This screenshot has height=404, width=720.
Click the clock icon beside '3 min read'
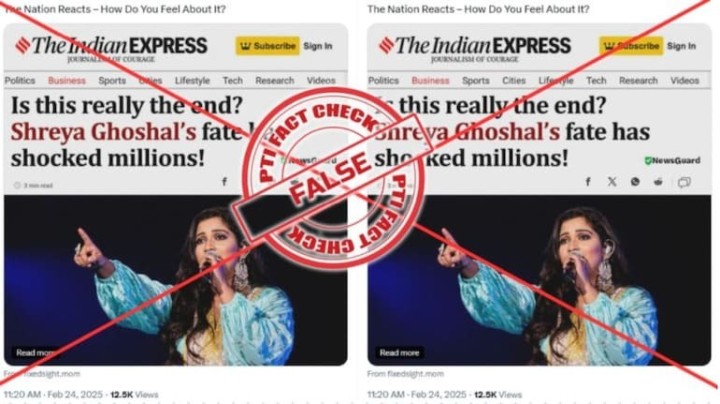click(x=17, y=185)
